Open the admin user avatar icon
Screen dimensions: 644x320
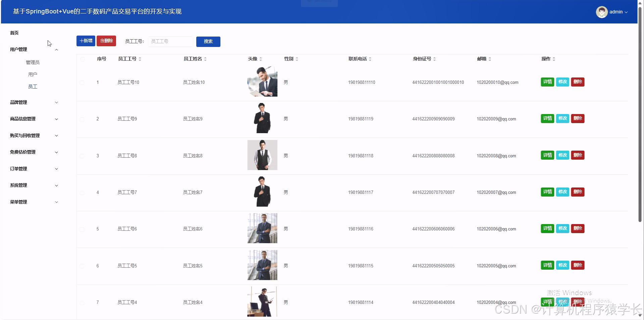click(x=602, y=12)
